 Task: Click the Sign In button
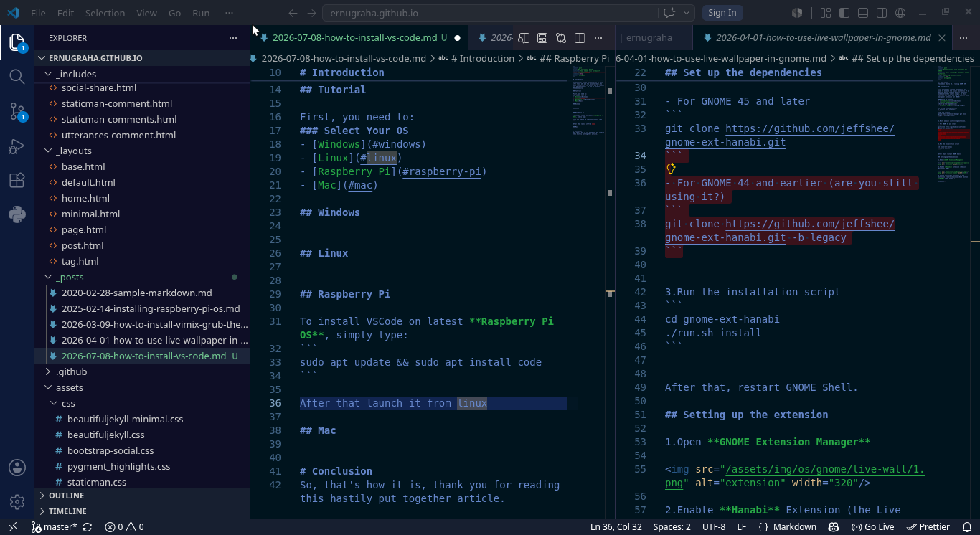pos(722,13)
